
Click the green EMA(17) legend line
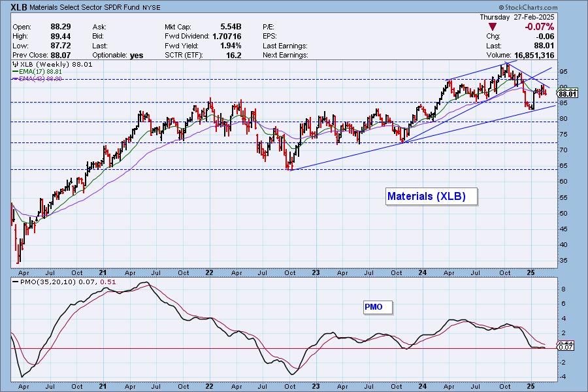coord(16,71)
